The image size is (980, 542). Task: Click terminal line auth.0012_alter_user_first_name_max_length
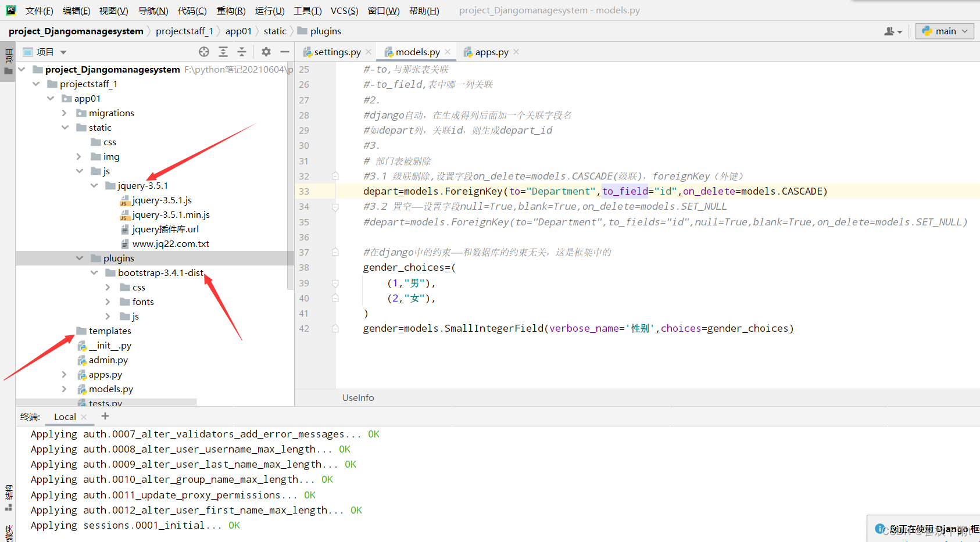(x=196, y=510)
